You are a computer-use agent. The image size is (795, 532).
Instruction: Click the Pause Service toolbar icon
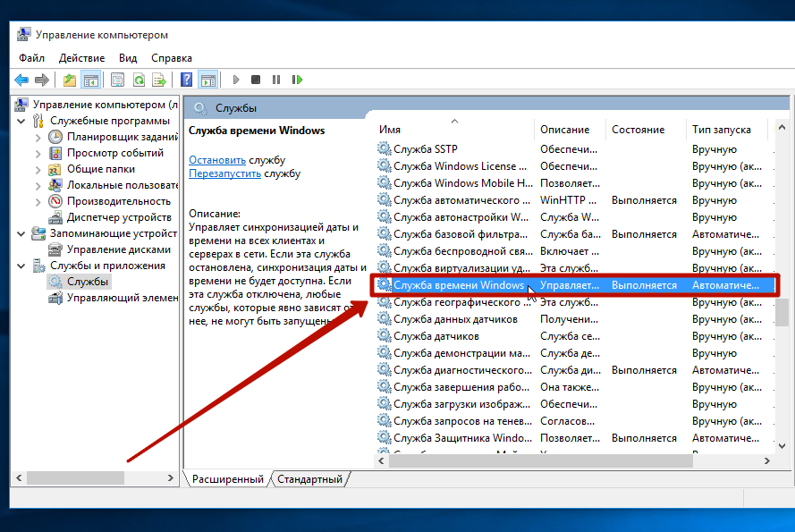(275, 80)
